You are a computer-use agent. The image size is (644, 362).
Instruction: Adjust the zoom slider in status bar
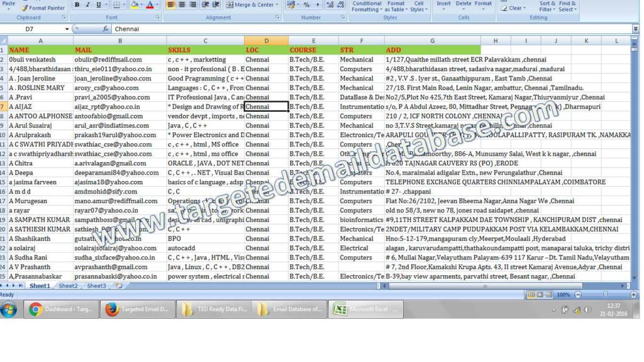pos(605,295)
